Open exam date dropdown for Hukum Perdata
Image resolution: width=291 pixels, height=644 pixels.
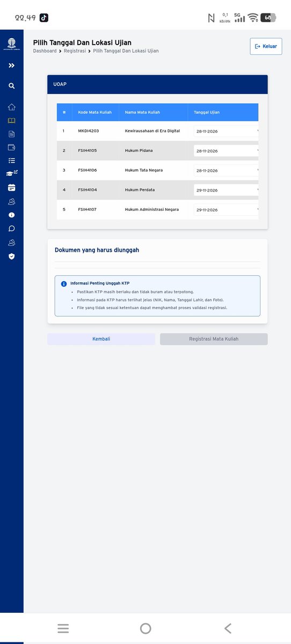coord(226,190)
